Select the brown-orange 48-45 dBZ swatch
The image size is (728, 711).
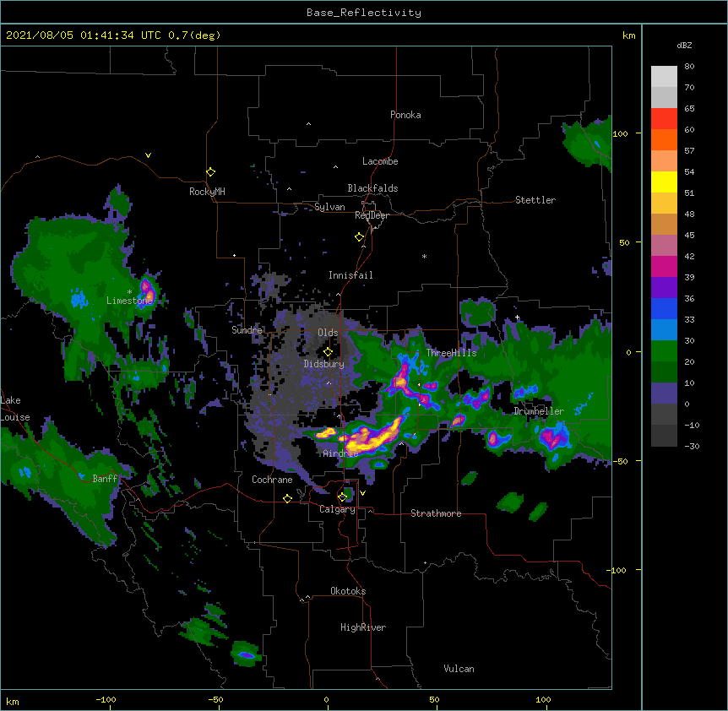[664, 224]
